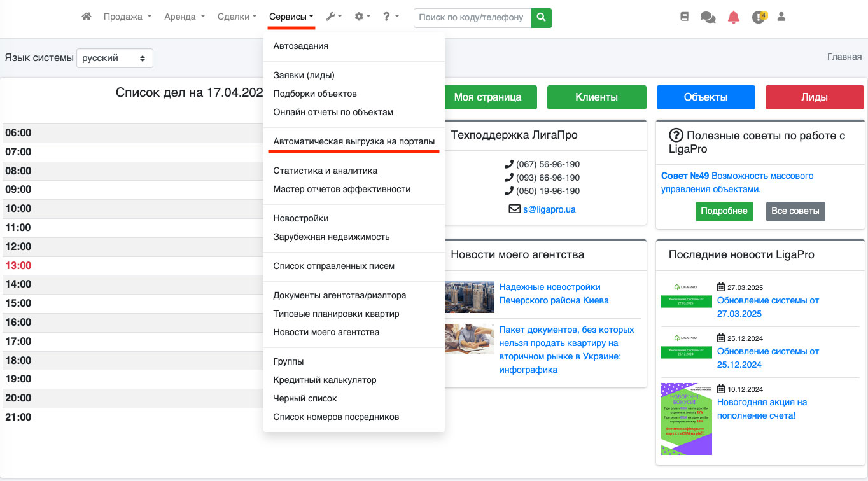868x481 pixels.
Task: Expand the Продажа menu
Action: [127, 17]
